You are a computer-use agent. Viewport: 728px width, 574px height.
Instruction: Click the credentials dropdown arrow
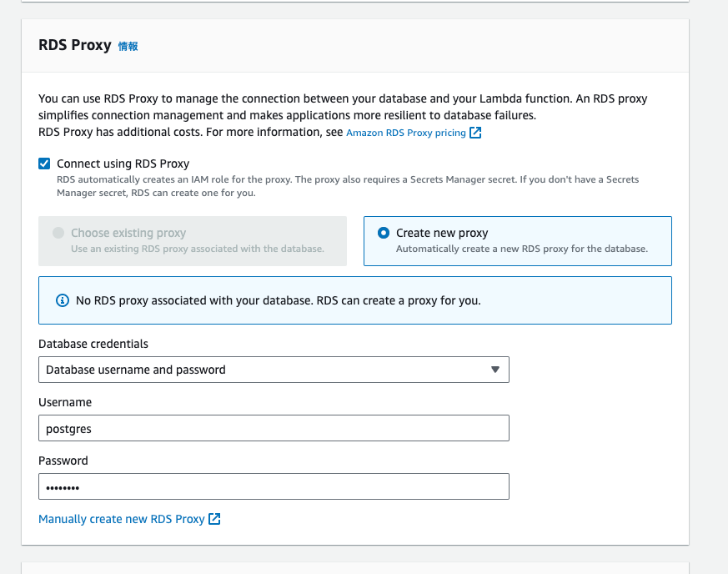tap(495, 370)
